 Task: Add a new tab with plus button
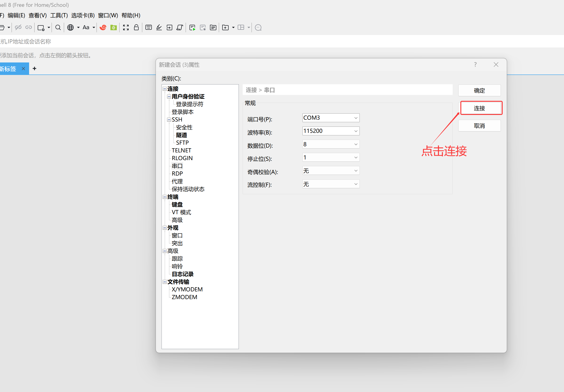coord(34,69)
